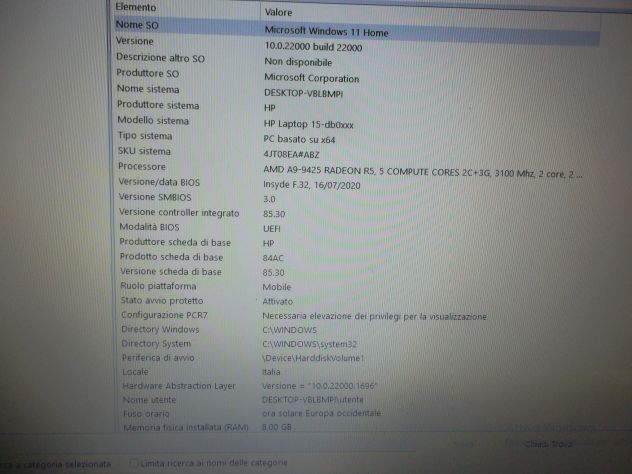Click the HP Laptop 15-db0xxx value
This screenshot has height=474, width=632.
click(x=308, y=124)
